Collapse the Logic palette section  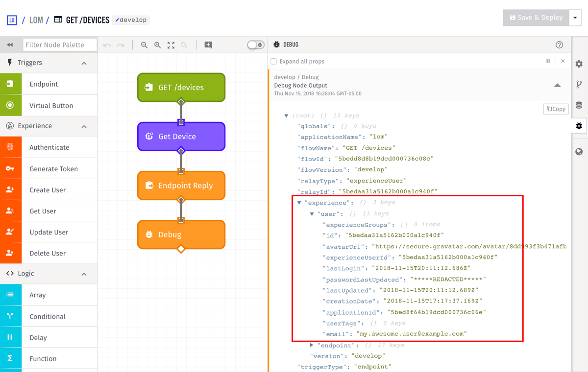84,274
